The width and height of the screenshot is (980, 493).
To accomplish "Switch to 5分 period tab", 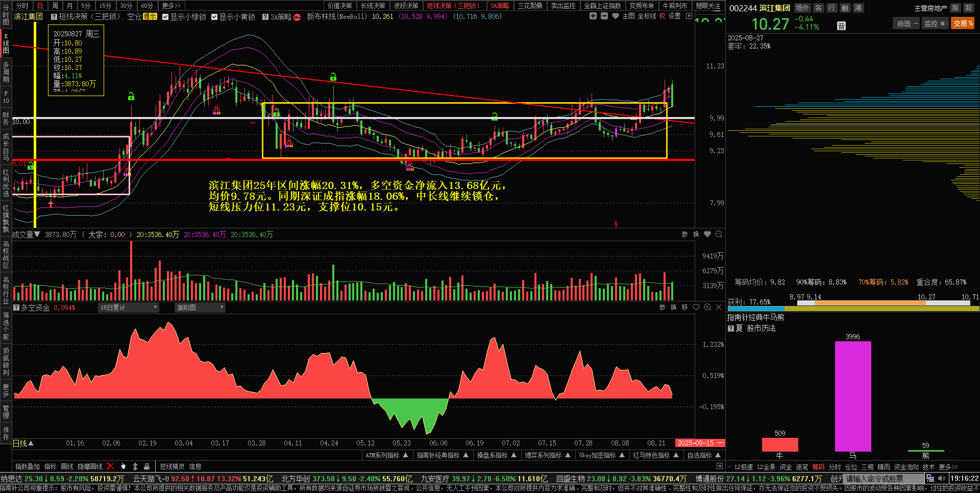I will (86, 6).
